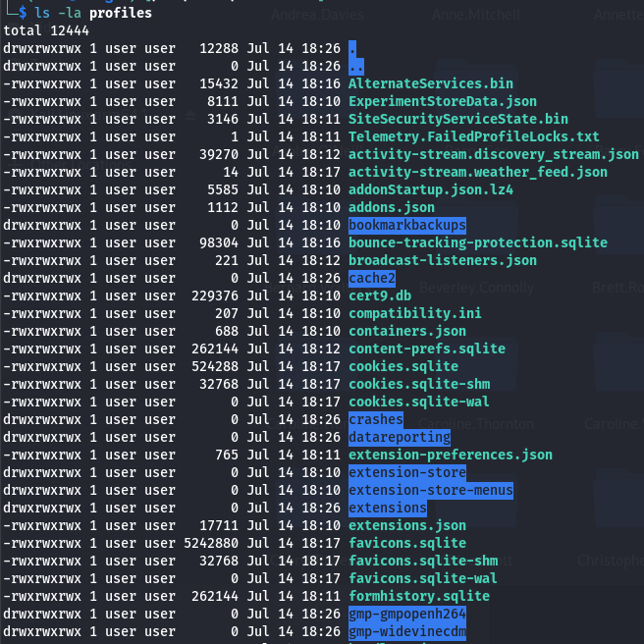Click cookies.sqlite-wal filename
The image size is (644, 644).
click(x=419, y=402)
